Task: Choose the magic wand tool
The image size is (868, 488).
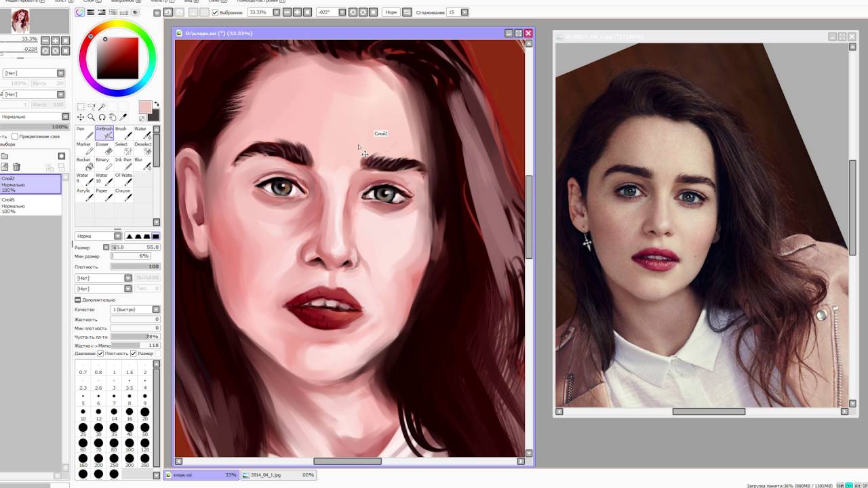Action: tap(102, 107)
